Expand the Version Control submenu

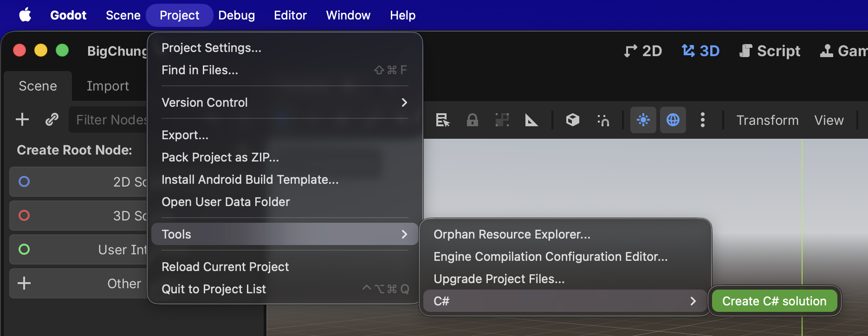[x=285, y=103]
